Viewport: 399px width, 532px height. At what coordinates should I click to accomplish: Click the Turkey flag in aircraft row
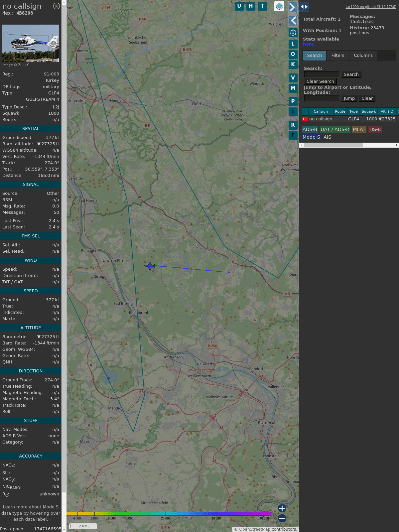pos(305,119)
